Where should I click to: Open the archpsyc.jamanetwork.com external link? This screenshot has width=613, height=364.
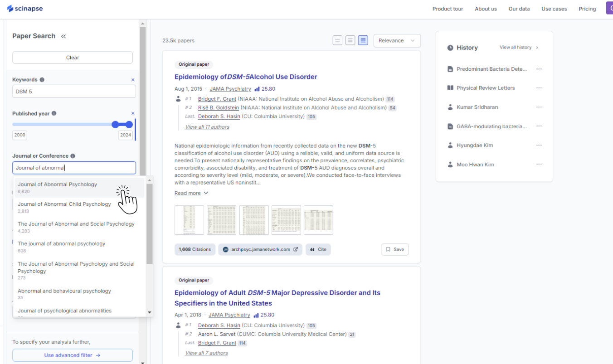pos(260,249)
